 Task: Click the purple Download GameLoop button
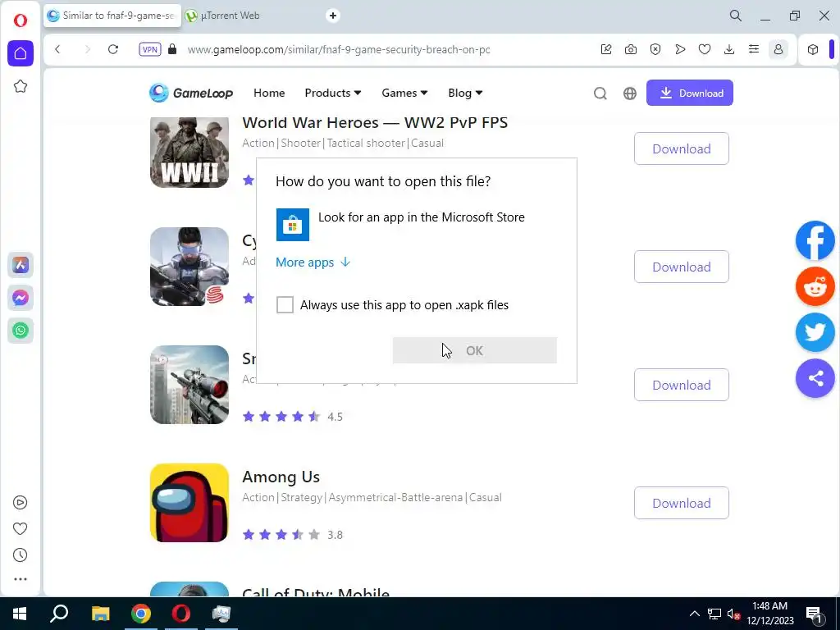coord(689,93)
